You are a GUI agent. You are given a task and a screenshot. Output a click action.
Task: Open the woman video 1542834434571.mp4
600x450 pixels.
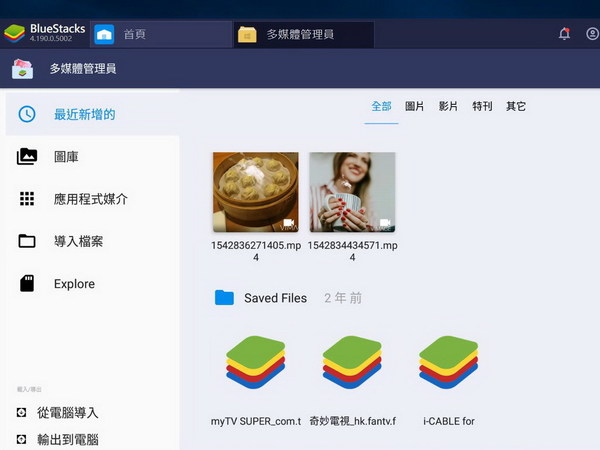point(352,192)
